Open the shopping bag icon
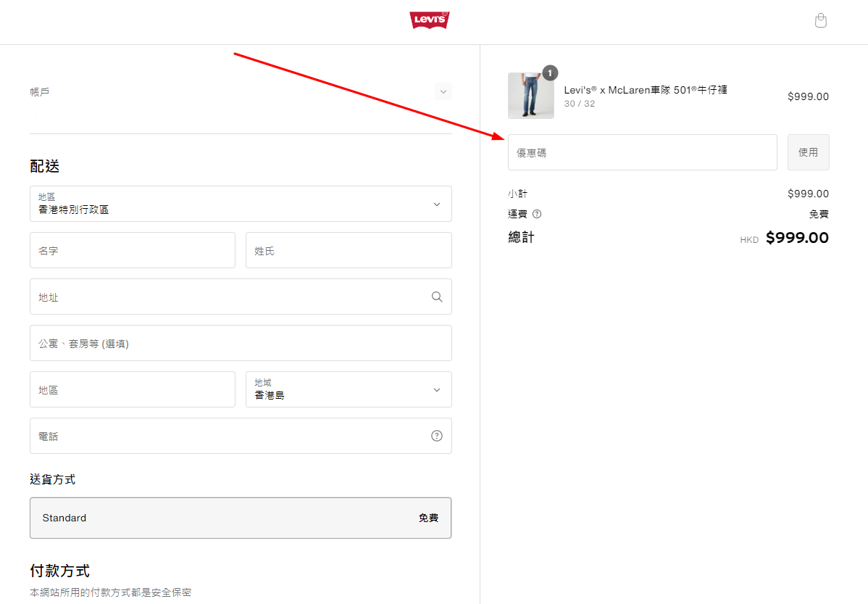The image size is (868, 604). (820, 20)
